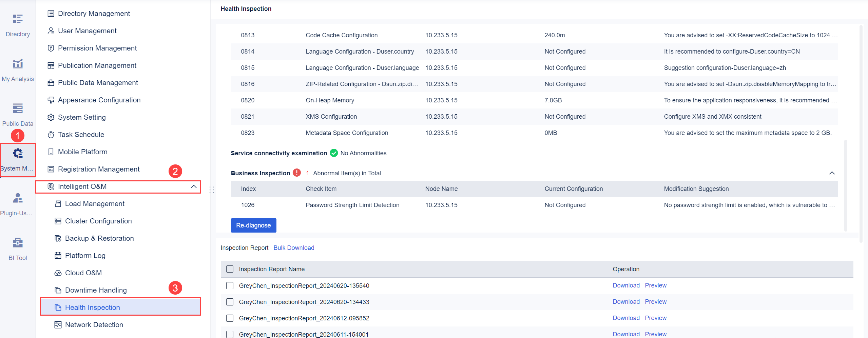868x338 pixels.
Task: Collapse the Intelligent O&M menu chevron
Action: pos(194,186)
